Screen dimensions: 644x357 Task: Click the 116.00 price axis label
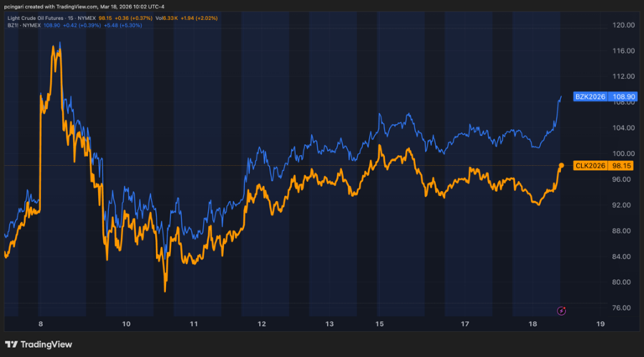[624, 51]
